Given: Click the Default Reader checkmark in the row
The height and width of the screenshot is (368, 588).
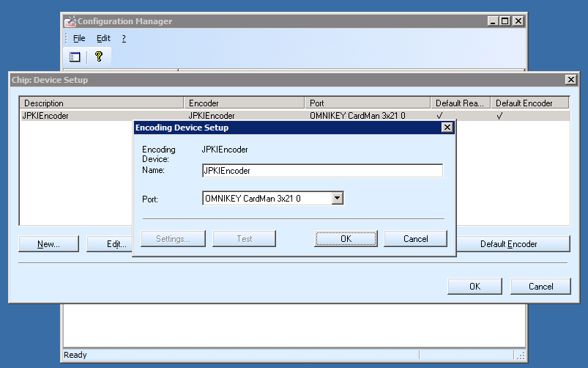Looking at the screenshot, I should (x=439, y=116).
